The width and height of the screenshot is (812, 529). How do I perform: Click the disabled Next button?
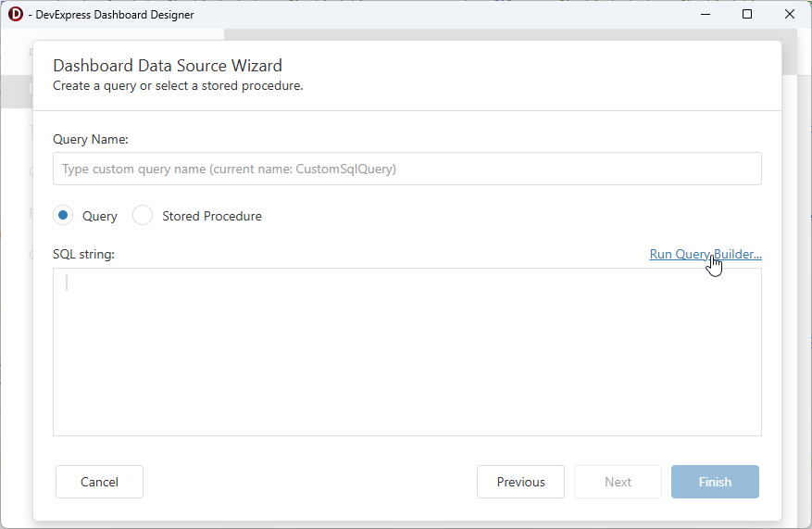coord(618,482)
